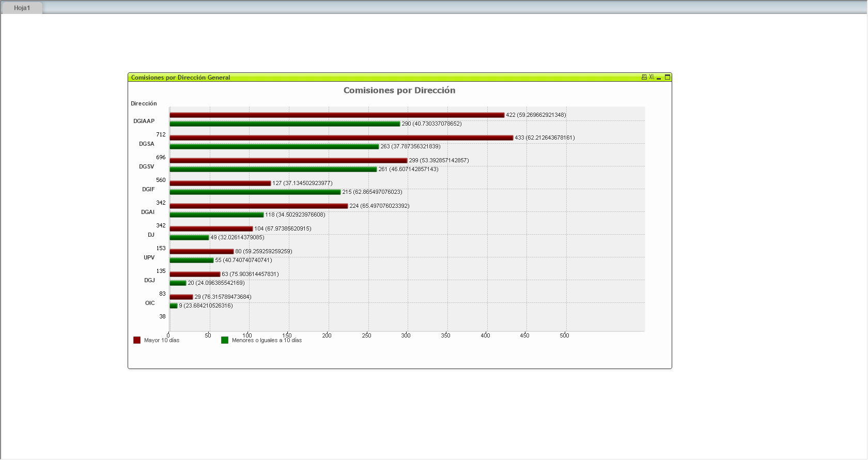Select 'Menores o Iguales a 10 días' legend label
This screenshot has height=460, width=868.
tap(267, 340)
